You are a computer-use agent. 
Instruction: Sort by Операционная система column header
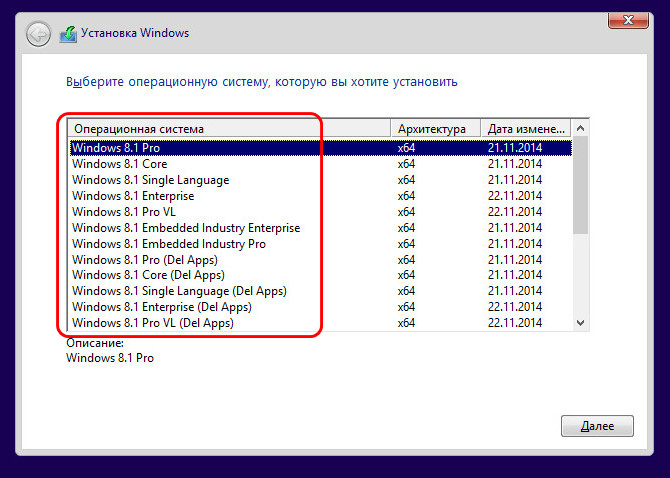click(229, 129)
